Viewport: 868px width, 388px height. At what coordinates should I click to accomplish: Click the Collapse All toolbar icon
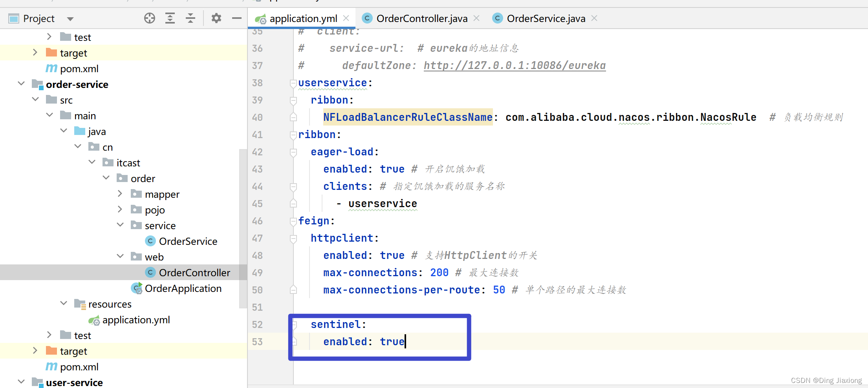pyautogui.click(x=190, y=18)
